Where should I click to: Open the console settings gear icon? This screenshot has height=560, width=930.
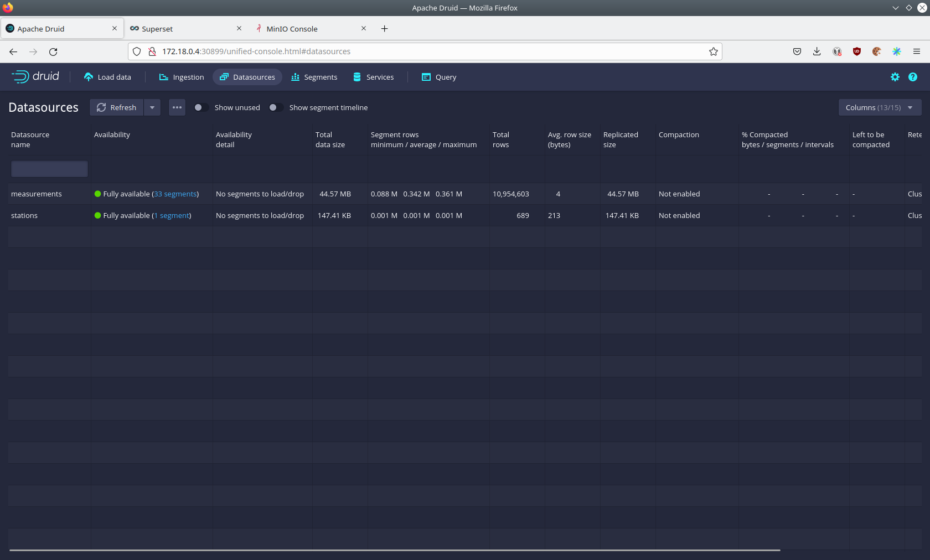pyautogui.click(x=895, y=77)
